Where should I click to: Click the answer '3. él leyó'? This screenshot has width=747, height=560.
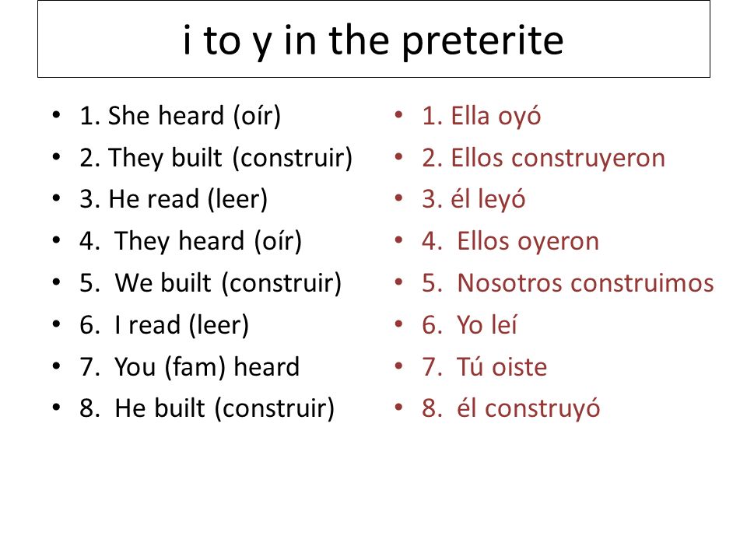click(474, 200)
